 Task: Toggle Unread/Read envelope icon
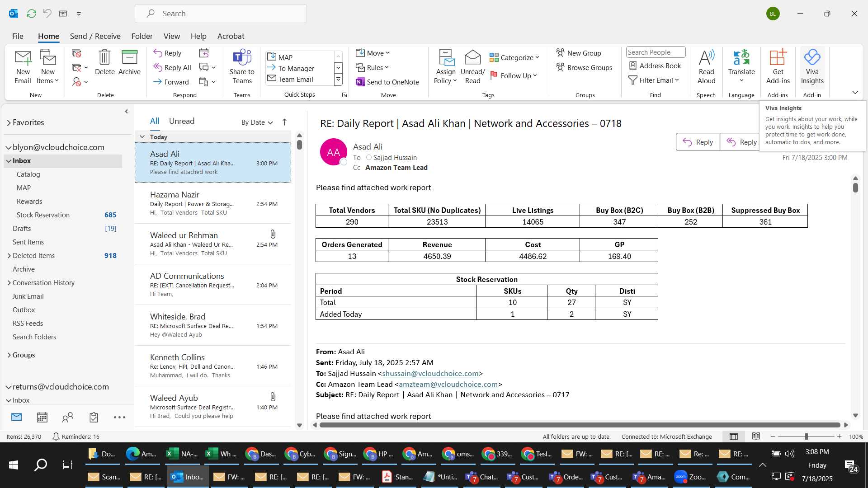pos(472,67)
